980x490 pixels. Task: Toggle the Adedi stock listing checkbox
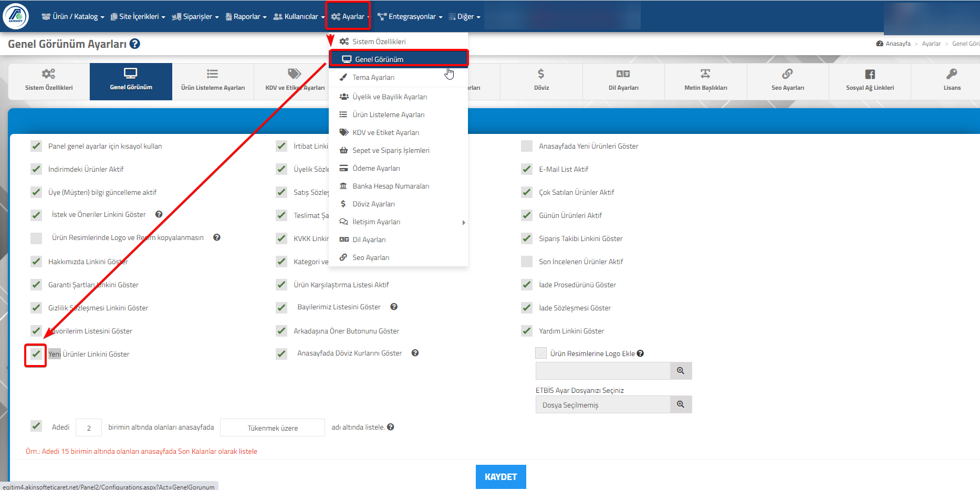[x=36, y=426]
